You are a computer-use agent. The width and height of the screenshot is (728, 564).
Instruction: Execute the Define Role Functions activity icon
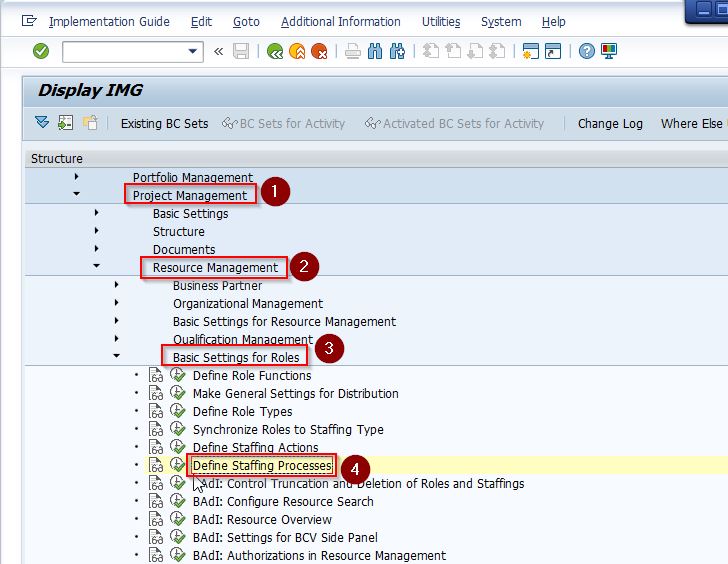click(x=177, y=375)
